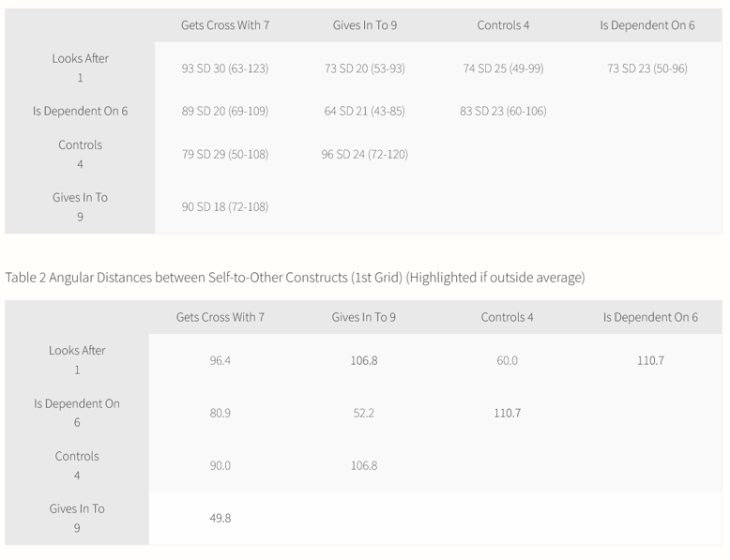Select the 90.0 cell in Table 2

(x=221, y=465)
